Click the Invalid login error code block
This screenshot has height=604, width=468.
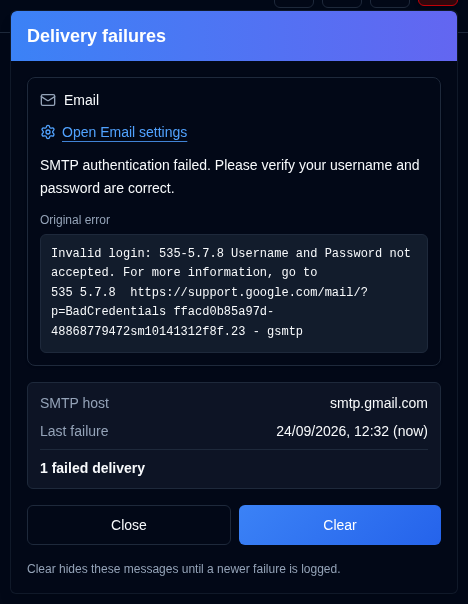(x=234, y=293)
